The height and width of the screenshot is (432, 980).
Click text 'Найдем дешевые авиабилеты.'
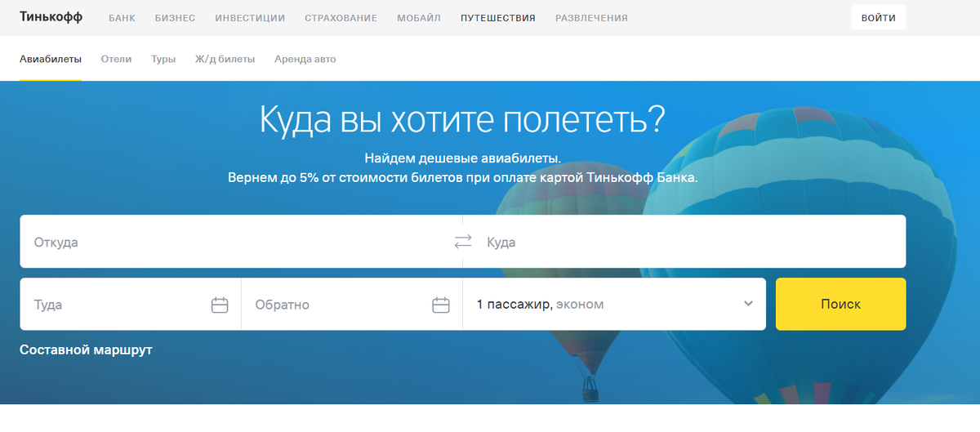click(463, 158)
